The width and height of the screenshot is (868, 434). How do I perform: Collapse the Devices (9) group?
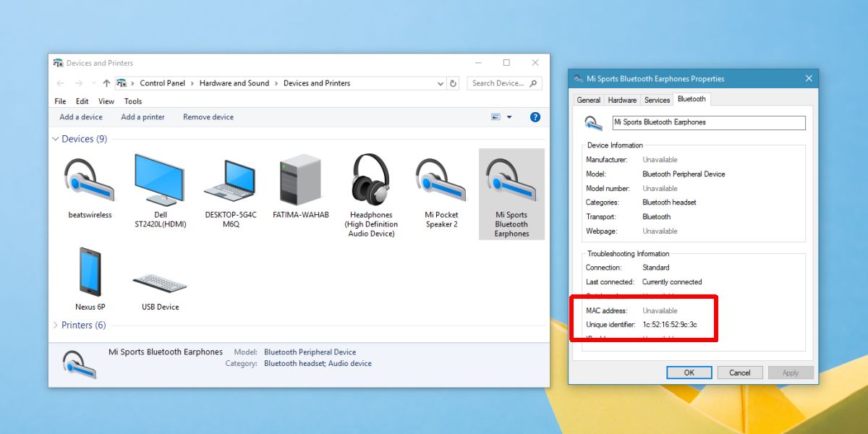click(x=56, y=139)
